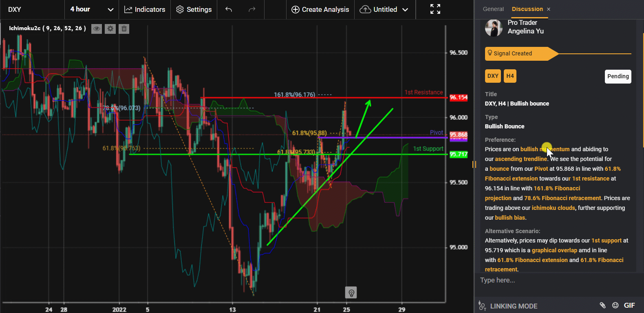Click the '61.8%(95.88)' Fibonacci label
This screenshot has width=644, height=313.
(x=309, y=133)
